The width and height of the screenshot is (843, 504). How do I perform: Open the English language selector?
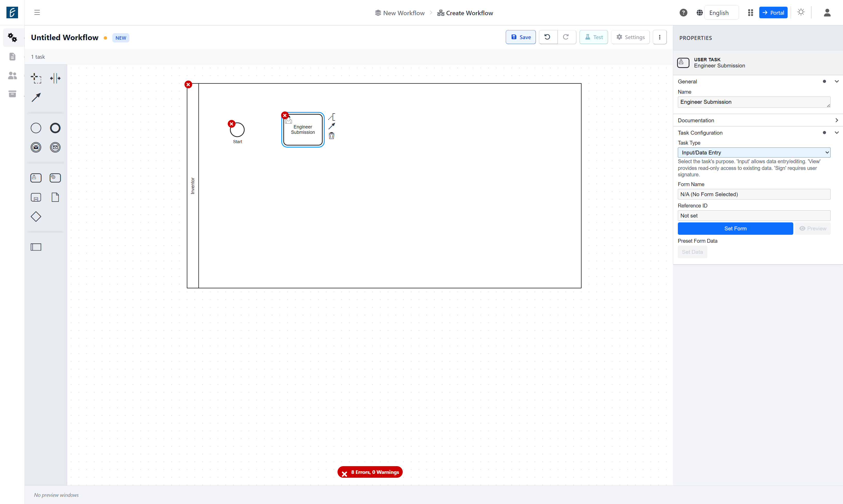721,13
